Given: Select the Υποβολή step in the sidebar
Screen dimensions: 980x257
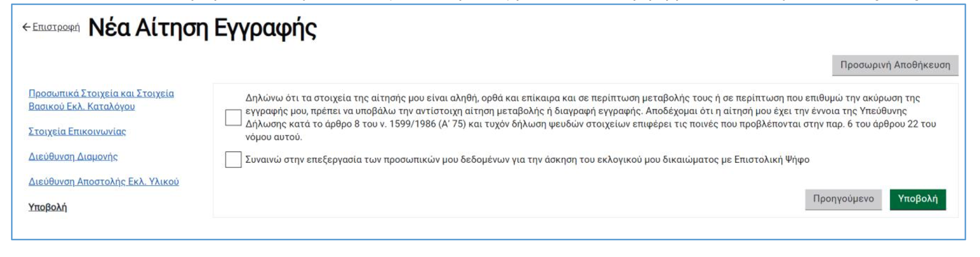Looking at the screenshot, I should tap(48, 207).
